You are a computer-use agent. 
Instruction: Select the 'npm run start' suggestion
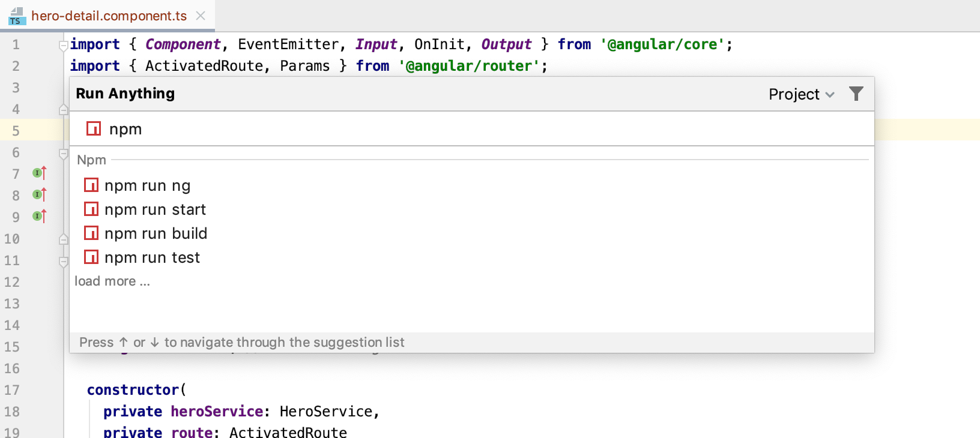tap(155, 210)
